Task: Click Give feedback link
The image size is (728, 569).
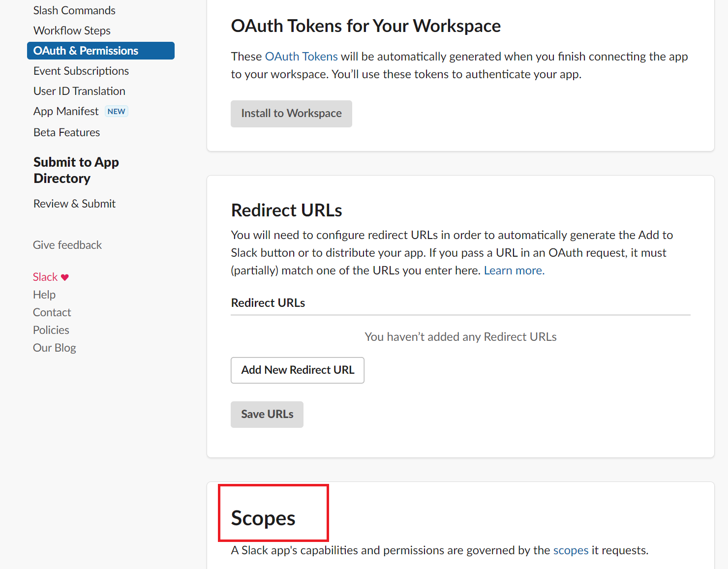Action: click(x=67, y=245)
